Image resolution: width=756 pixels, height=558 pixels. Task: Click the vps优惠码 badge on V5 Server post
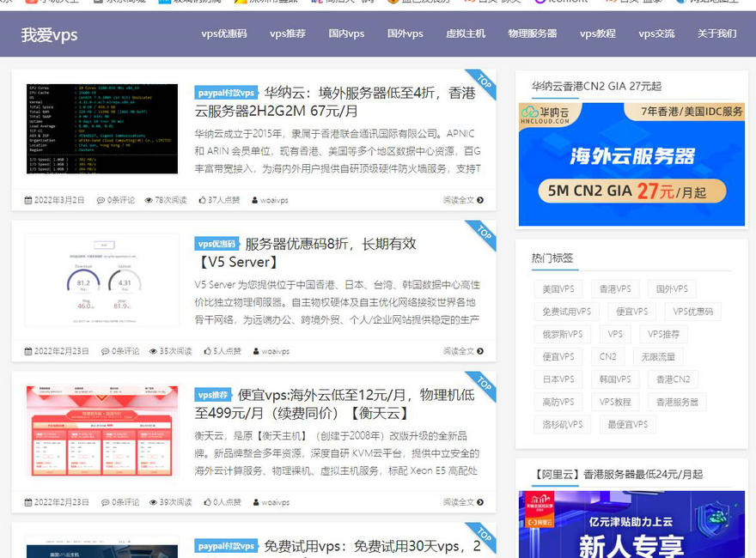217,243
